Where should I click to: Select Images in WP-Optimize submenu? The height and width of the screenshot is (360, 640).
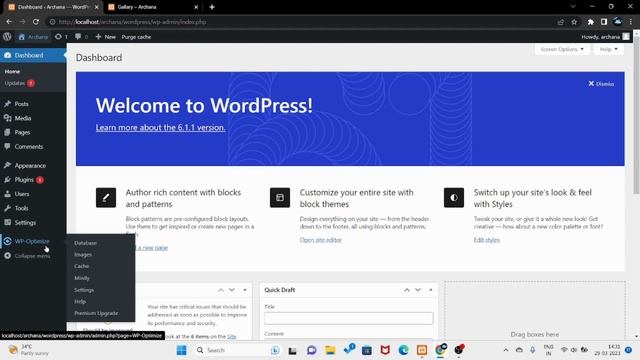[x=83, y=254]
